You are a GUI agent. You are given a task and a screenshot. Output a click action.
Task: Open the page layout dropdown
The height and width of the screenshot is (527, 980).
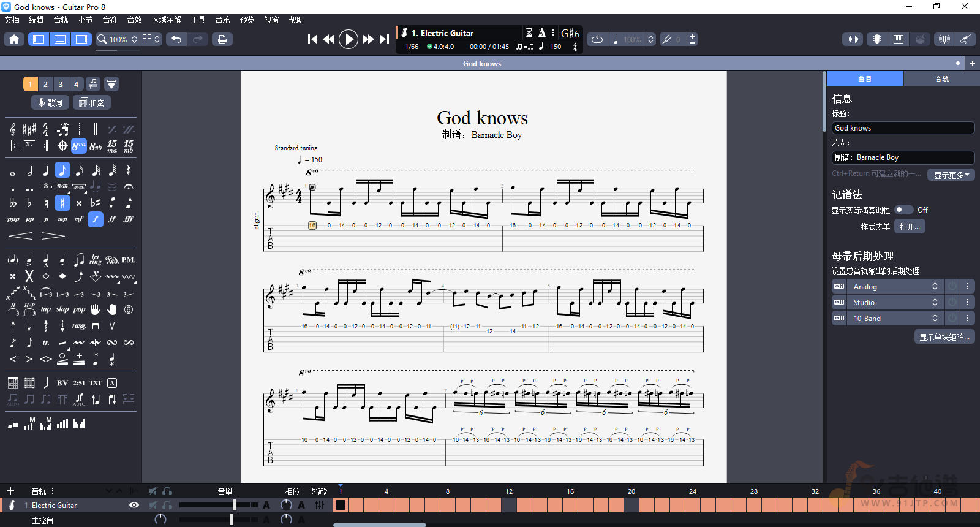pyautogui.click(x=151, y=39)
